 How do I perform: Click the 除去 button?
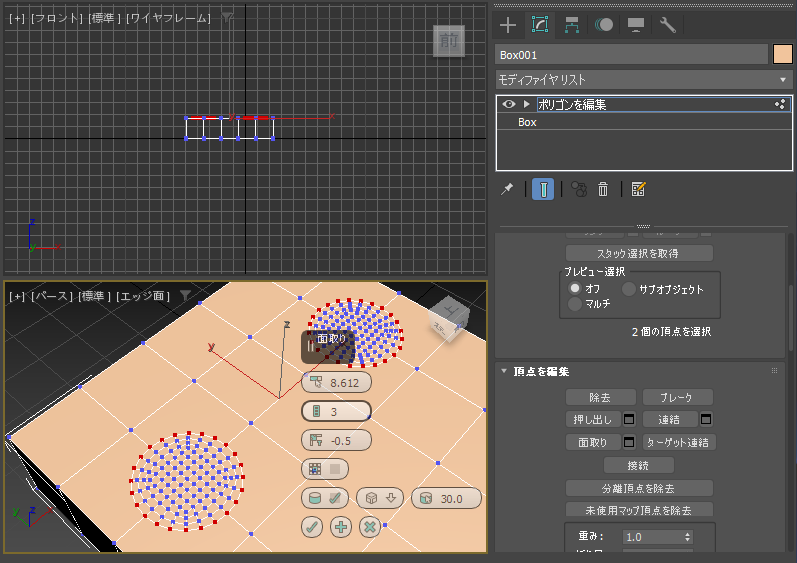coord(600,397)
